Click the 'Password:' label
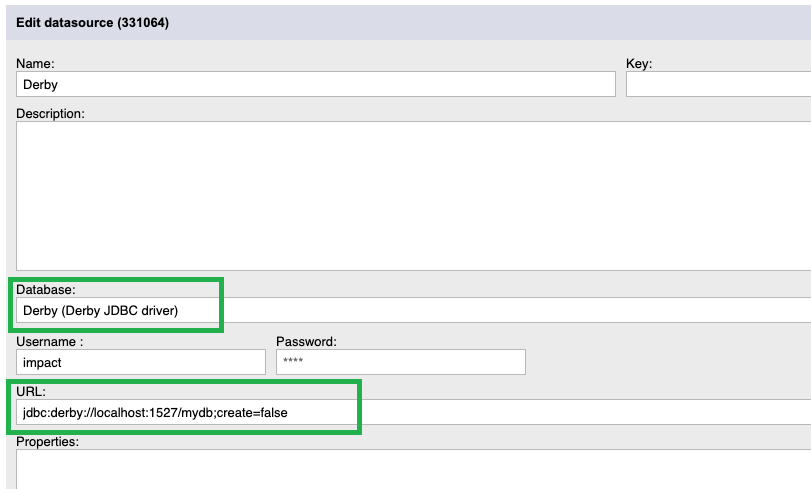This screenshot has height=489, width=811. (306, 342)
